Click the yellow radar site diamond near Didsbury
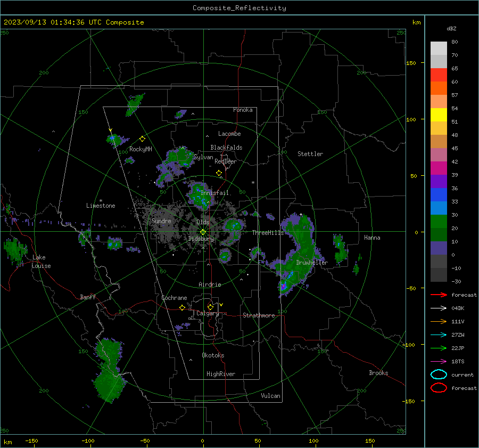Screen dimensions: 479x448 coord(203,232)
